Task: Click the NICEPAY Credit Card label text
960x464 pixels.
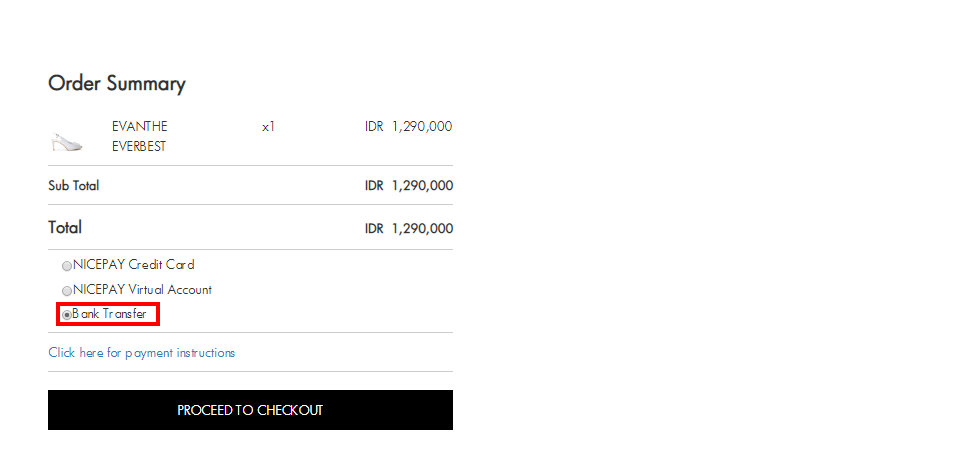Action: (x=133, y=265)
